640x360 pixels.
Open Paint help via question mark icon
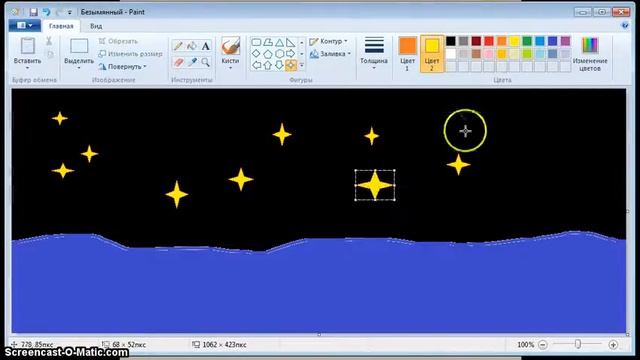pos(625,26)
